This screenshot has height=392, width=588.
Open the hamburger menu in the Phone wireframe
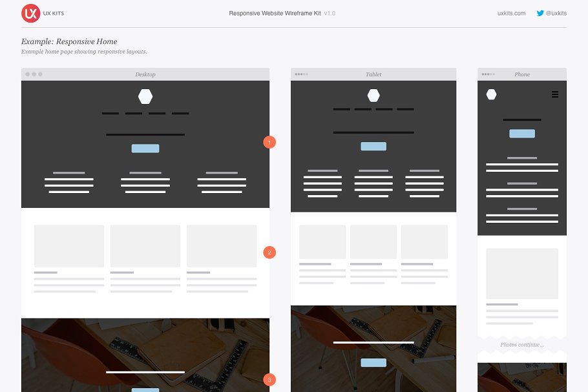tap(555, 94)
